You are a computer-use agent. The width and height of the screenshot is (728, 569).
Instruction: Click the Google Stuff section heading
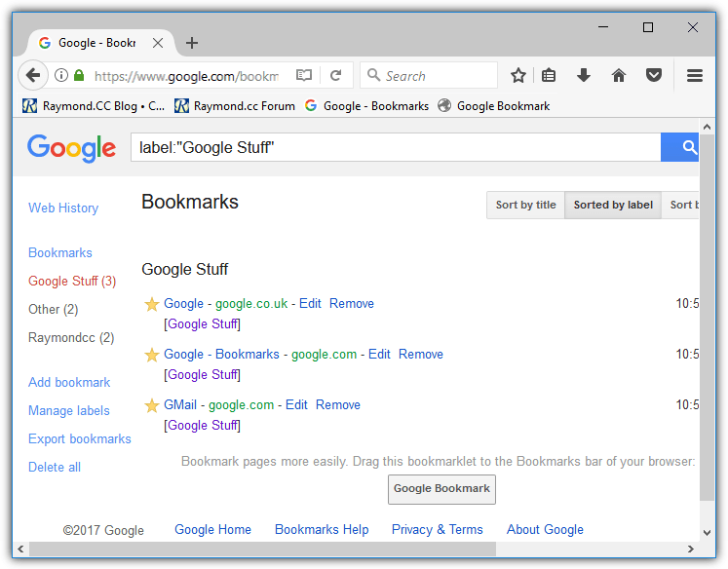(x=185, y=269)
